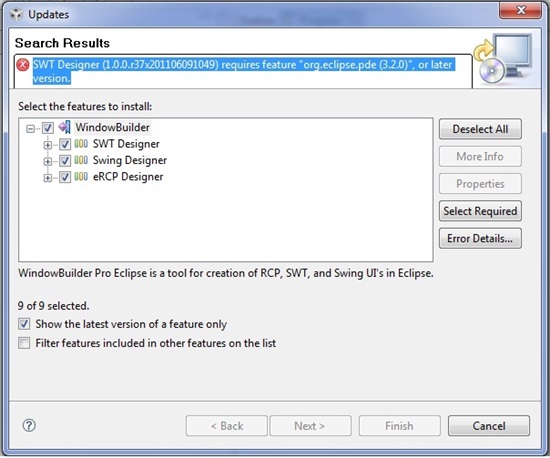Collapse the WindowBuilder tree node
This screenshot has height=458, width=550.
pyautogui.click(x=31, y=129)
